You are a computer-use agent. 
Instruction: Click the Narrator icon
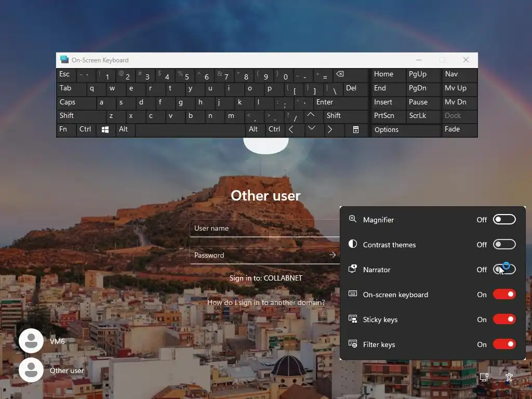pyautogui.click(x=353, y=269)
